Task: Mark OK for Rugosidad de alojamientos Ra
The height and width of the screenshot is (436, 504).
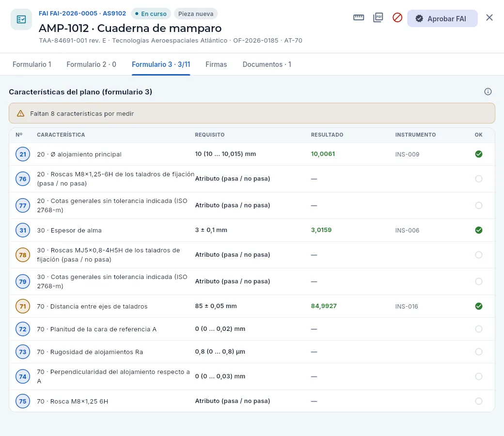Action: 479,352
